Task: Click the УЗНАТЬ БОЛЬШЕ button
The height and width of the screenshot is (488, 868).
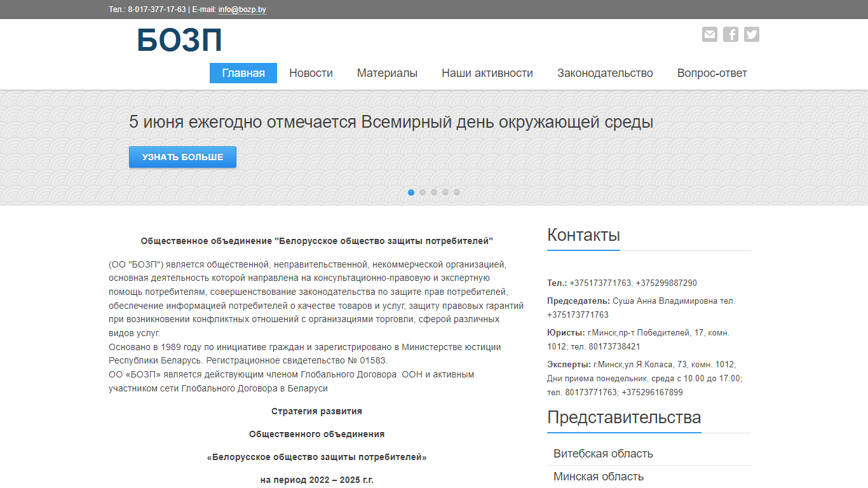Action: click(x=182, y=157)
